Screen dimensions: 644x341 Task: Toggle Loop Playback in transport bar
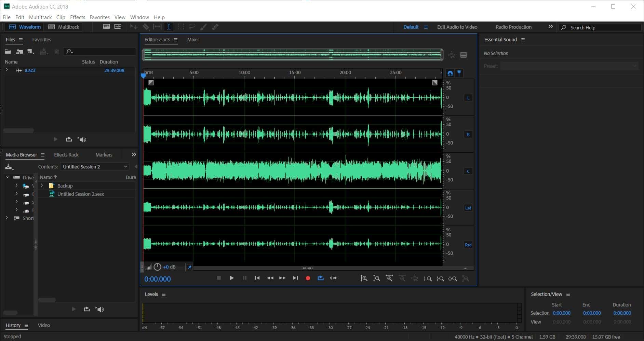pos(320,278)
